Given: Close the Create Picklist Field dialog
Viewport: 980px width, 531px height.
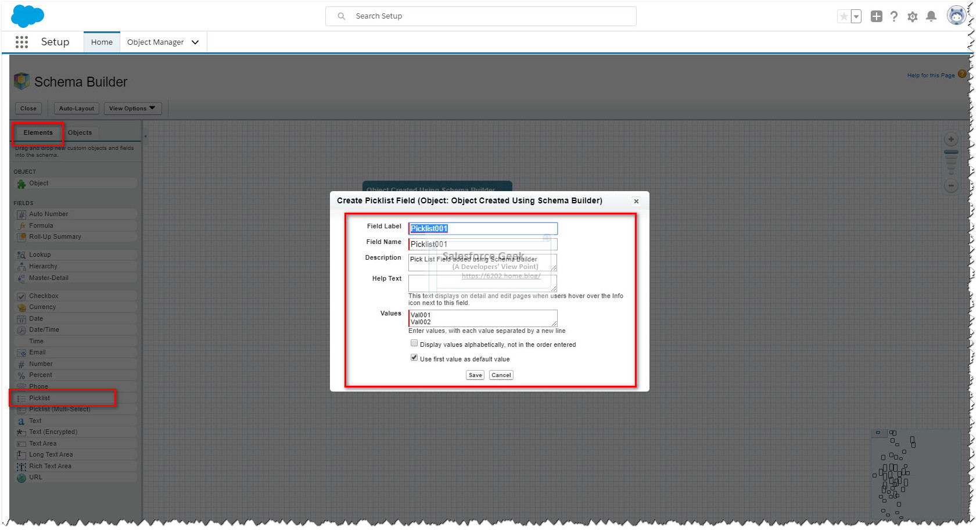Looking at the screenshot, I should [636, 202].
